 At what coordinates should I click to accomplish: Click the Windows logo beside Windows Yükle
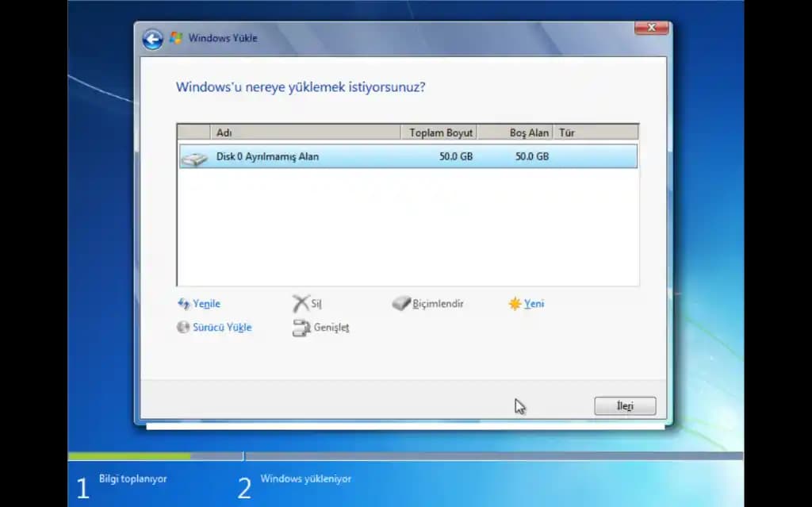[x=174, y=37]
